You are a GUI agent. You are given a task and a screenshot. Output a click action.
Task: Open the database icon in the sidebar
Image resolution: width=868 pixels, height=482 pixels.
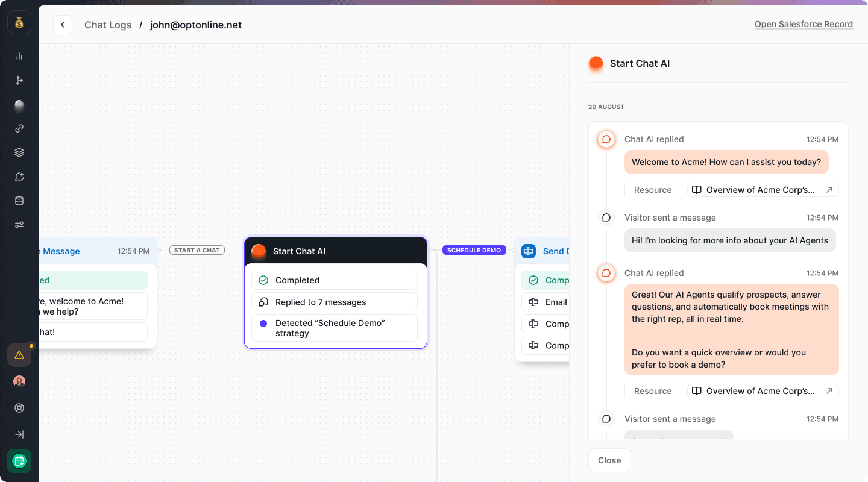[x=19, y=201]
